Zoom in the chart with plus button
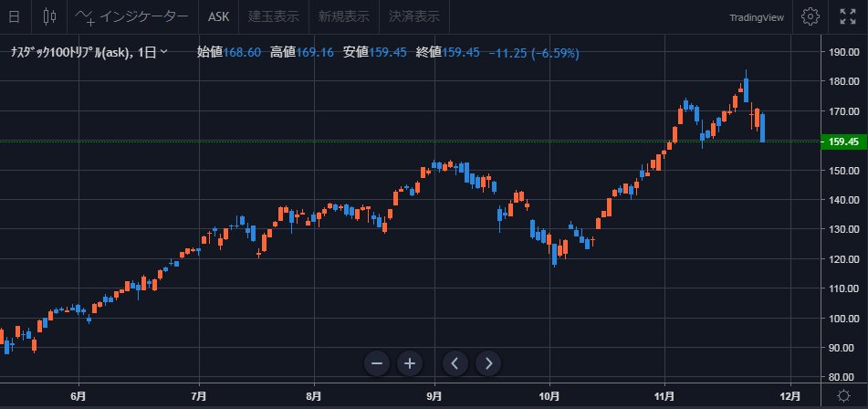 pos(410,363)
